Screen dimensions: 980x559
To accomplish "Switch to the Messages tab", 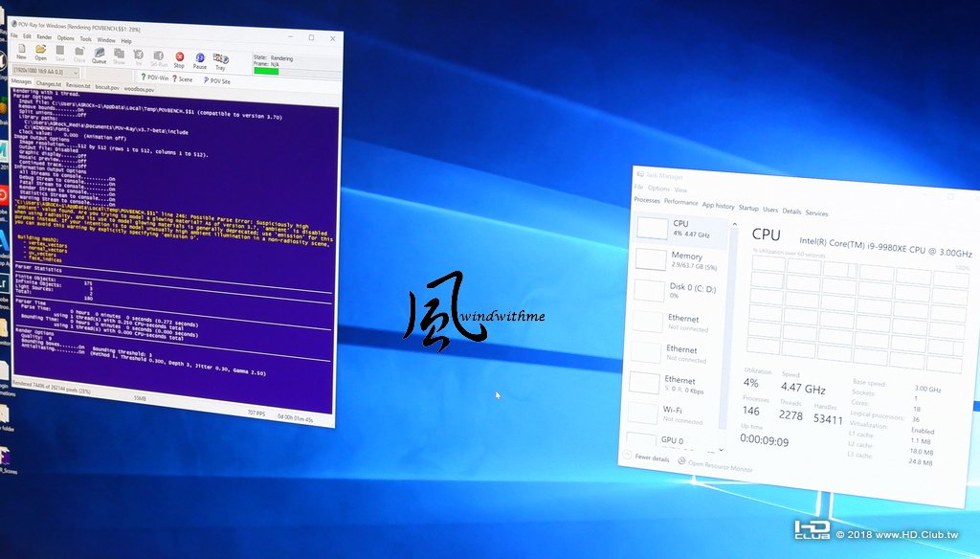I will (21, 82).
